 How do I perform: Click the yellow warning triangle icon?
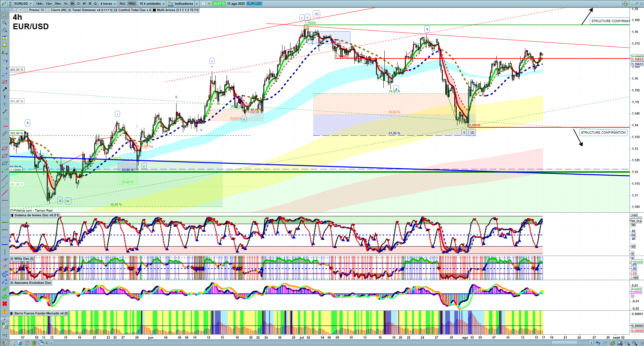(5, 311)
